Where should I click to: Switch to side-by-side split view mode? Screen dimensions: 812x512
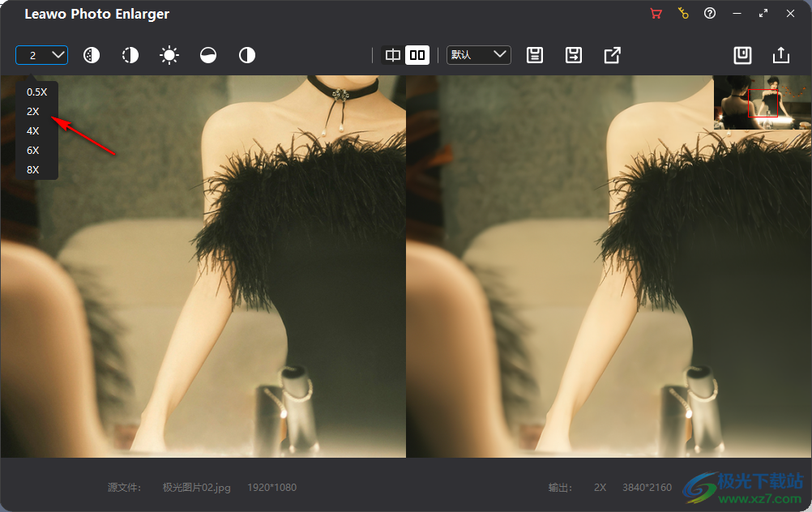click(x=417, y=55)
